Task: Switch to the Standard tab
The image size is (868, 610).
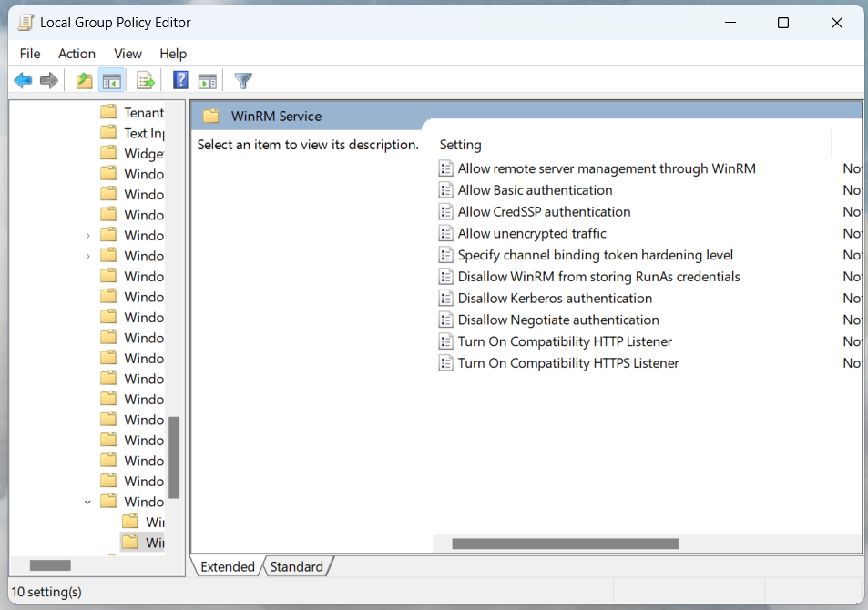Action: pos(296,566)
